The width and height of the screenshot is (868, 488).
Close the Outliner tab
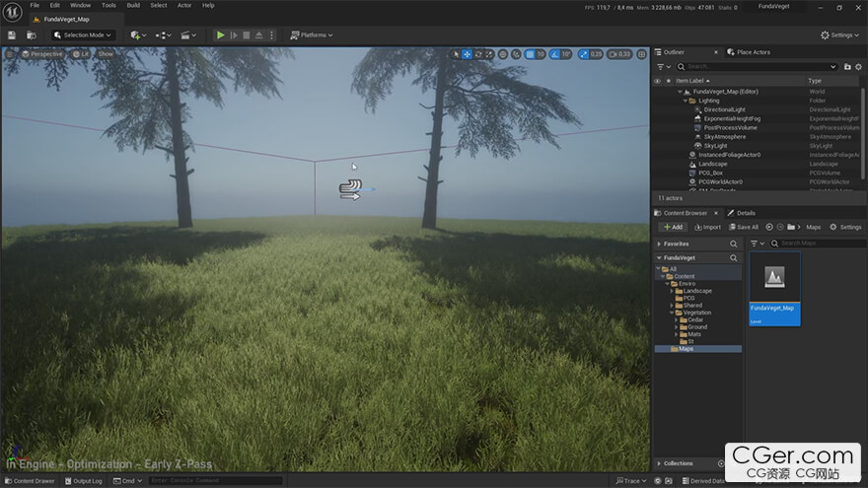click(716, 52)
